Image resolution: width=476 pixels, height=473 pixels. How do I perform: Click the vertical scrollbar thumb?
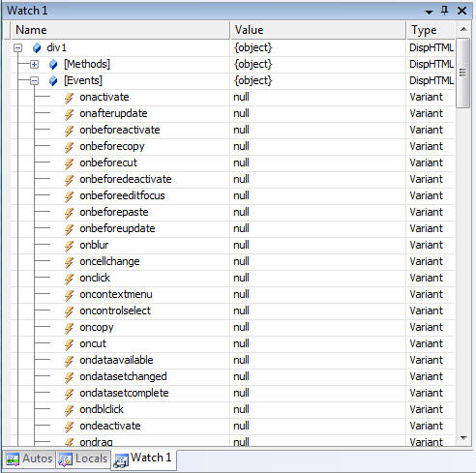[462, 73]
